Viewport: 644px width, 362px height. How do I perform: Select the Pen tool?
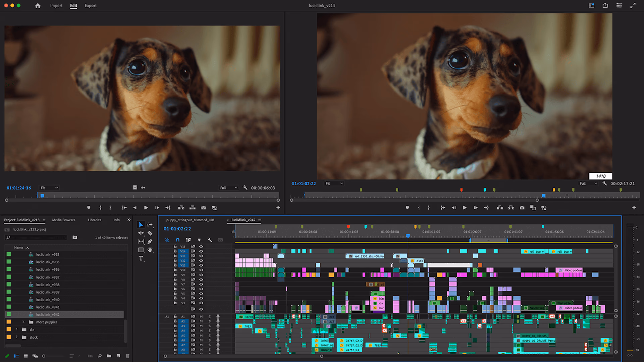[x=150, y=241]
